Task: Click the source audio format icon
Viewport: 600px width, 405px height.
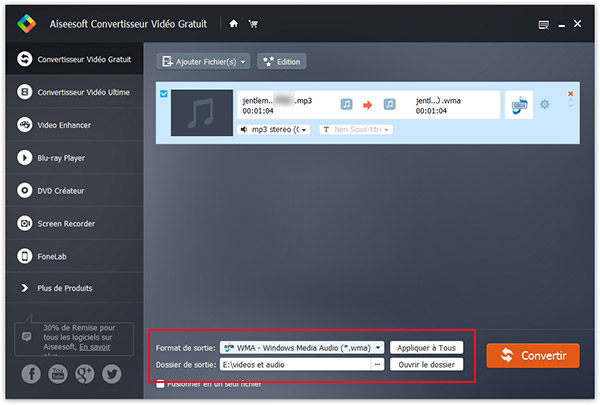Action: pyautogui.click(x=346, y=104)
